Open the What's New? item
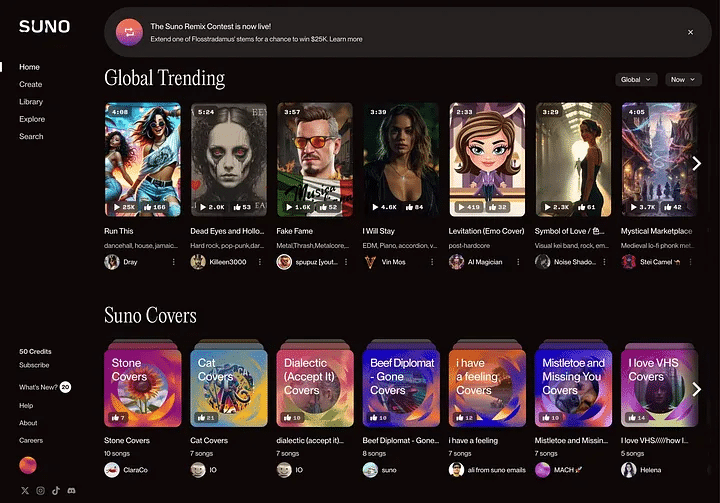This screenshot has height=503, width=720. (x=45, y=387)
